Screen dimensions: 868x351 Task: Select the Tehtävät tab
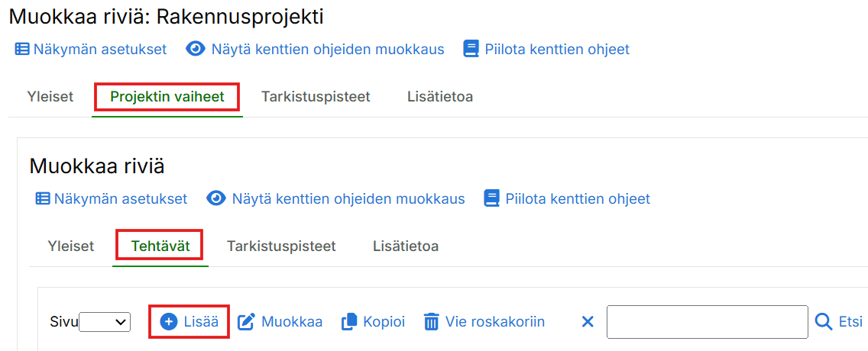[160, 246]
